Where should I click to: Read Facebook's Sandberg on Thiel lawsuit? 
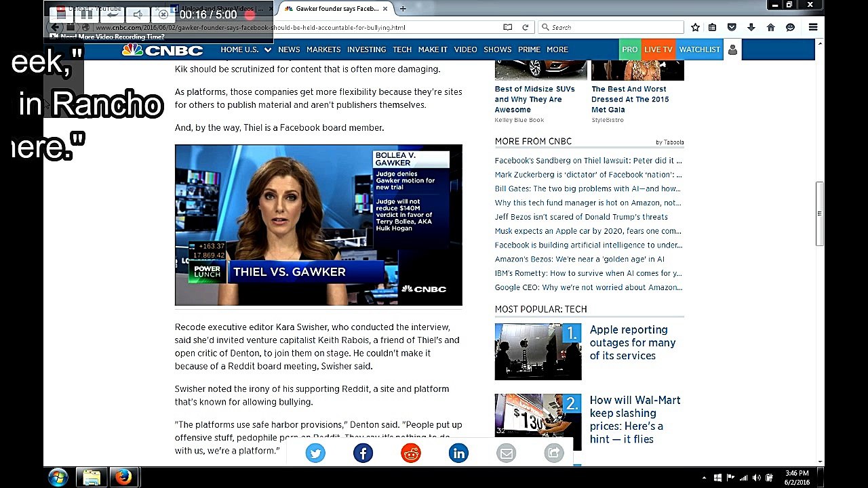coord(589,161)
